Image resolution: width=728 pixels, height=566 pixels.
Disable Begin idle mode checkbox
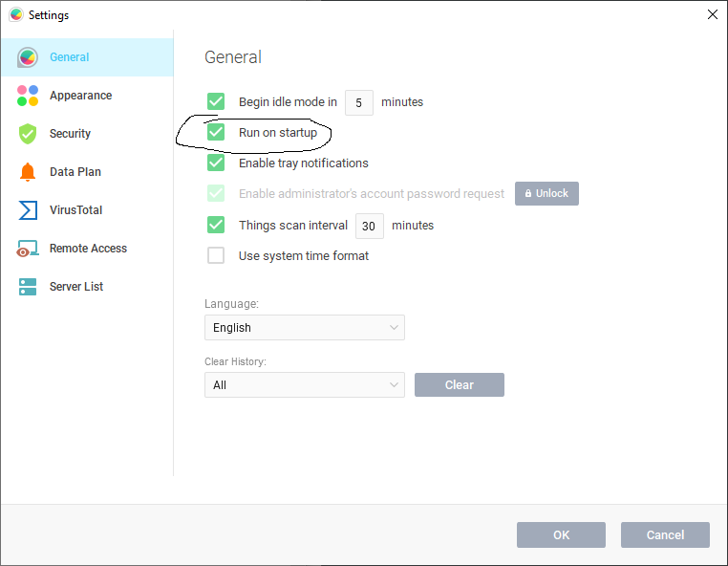point(216,101)
